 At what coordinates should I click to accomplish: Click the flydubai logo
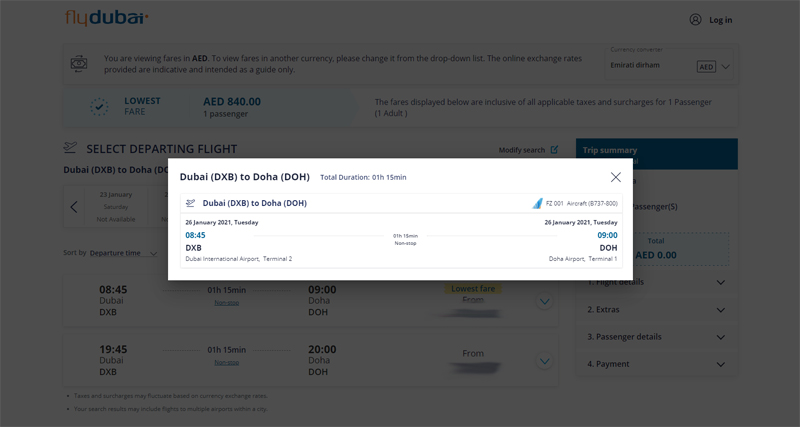click(107, 18)
